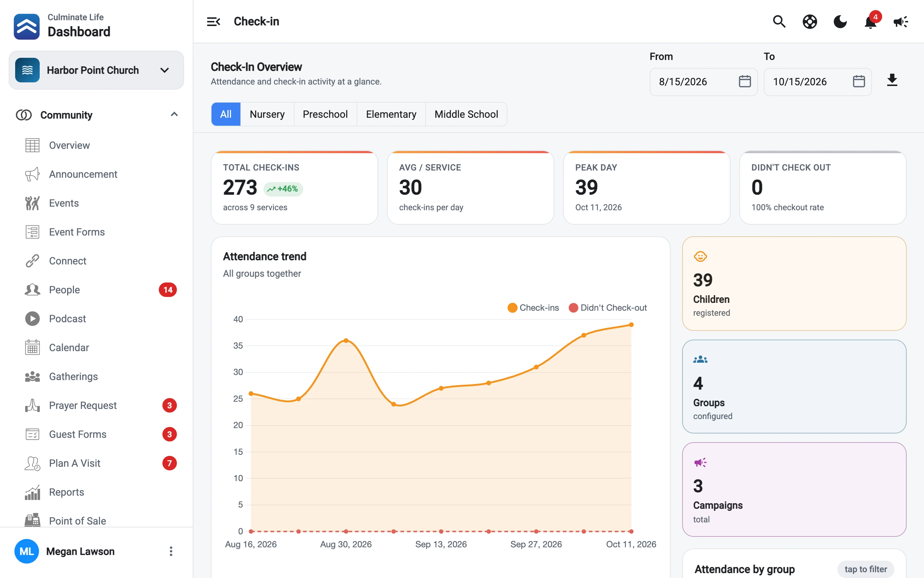Switch to the Preschool tab

325,114
